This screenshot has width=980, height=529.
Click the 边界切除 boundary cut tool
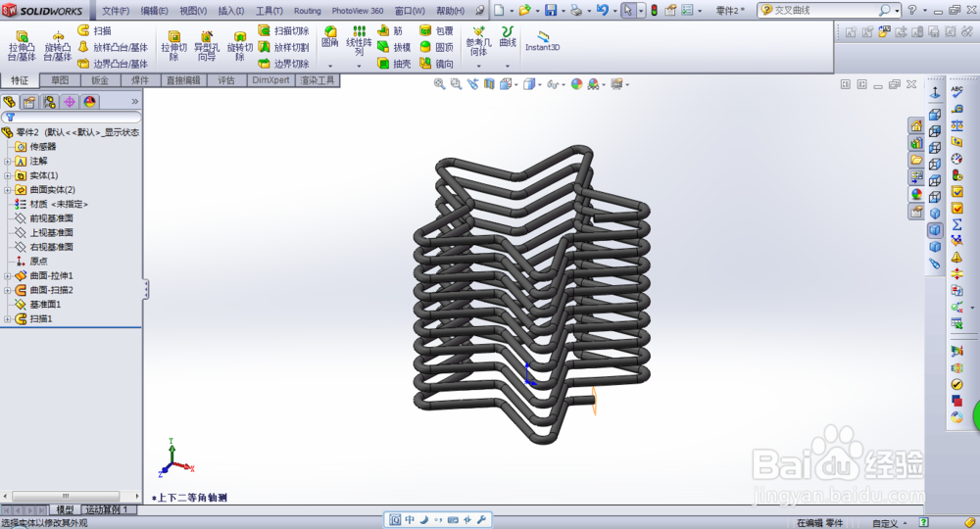[284, 64]
